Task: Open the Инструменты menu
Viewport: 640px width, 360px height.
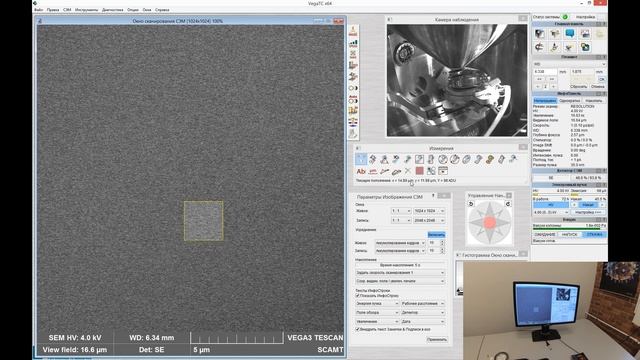Action: tap(87, 10)
